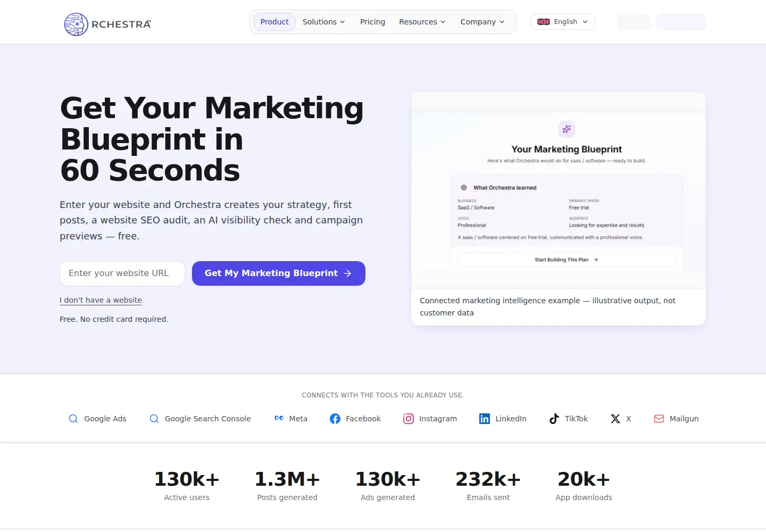Click the Meta logo icon
The width and height of the screenshot is (766, 532).
(x=279, y=419)
